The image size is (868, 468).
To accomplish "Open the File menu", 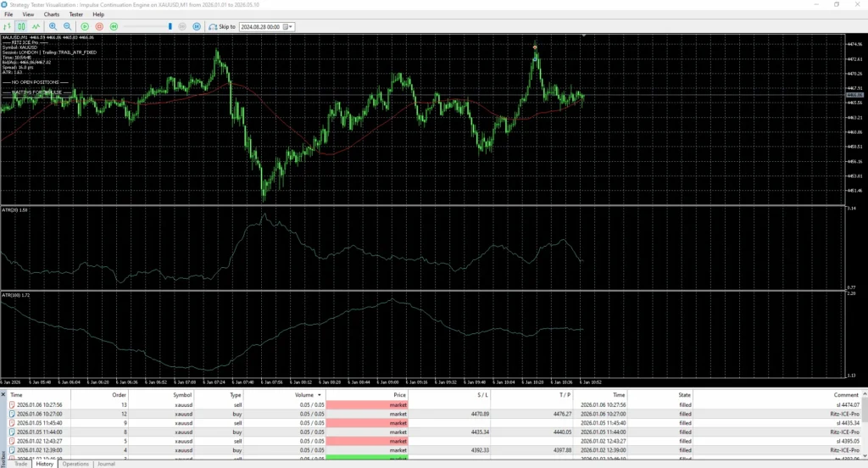I will [8, 14].
